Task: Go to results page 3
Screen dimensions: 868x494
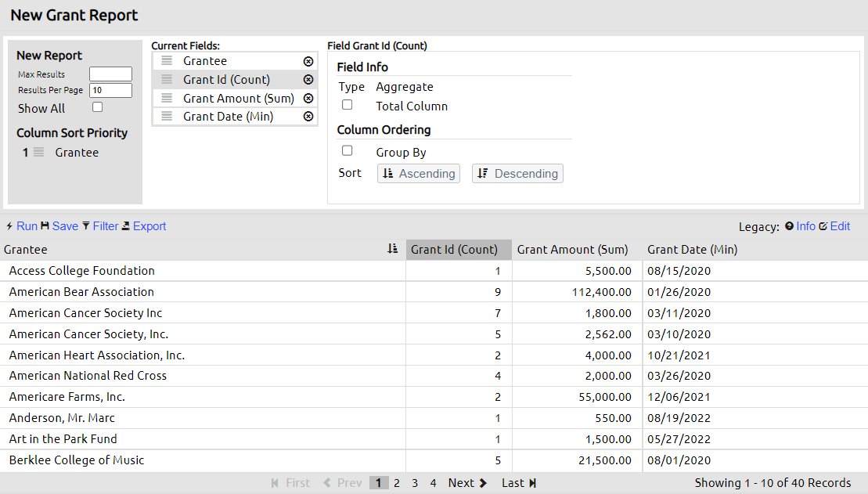Action: (415, 483)
